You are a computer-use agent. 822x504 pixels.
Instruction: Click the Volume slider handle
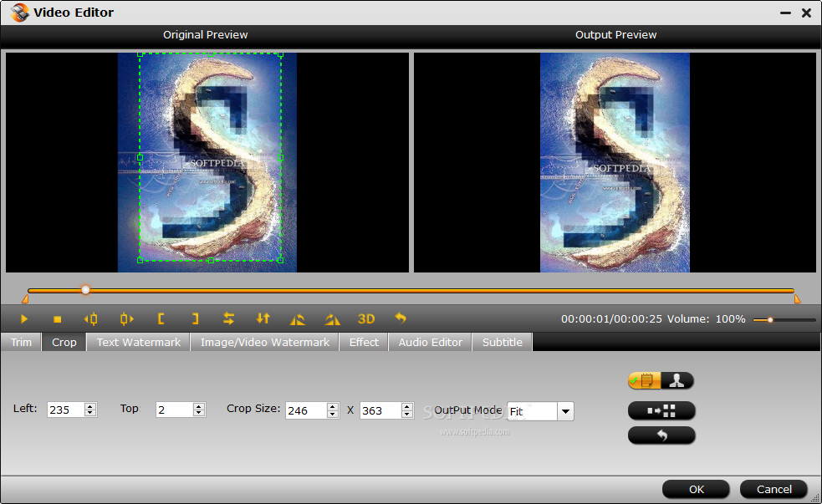[770, 319]
